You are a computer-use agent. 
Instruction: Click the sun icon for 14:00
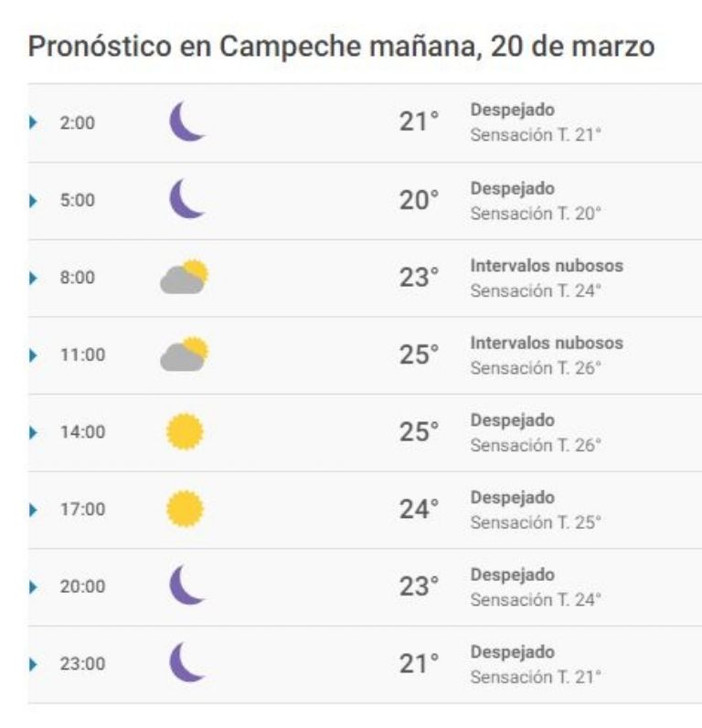coord(185,431)
